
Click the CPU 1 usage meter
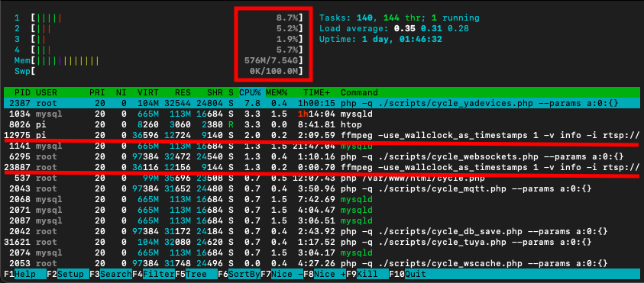coord(159,18)
